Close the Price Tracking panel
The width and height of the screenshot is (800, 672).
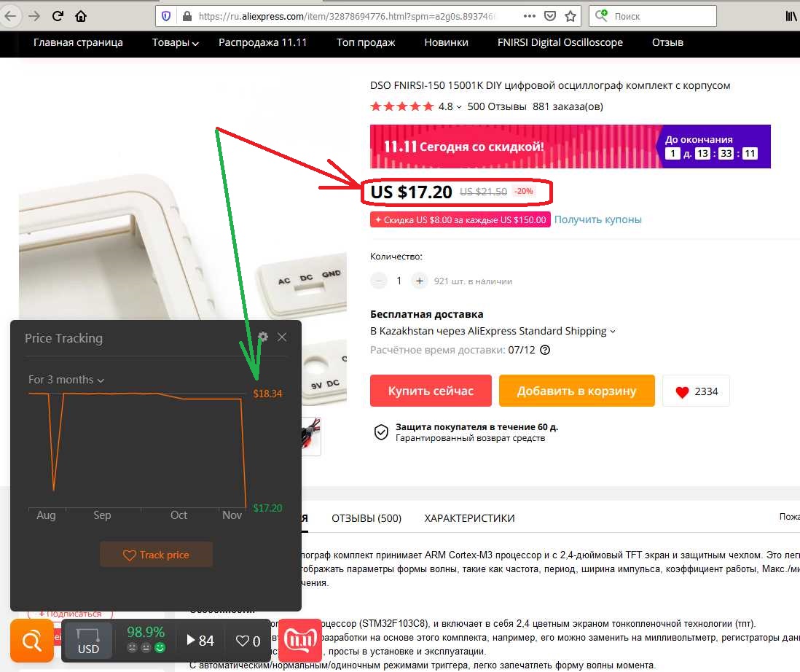tap(282, 337)
